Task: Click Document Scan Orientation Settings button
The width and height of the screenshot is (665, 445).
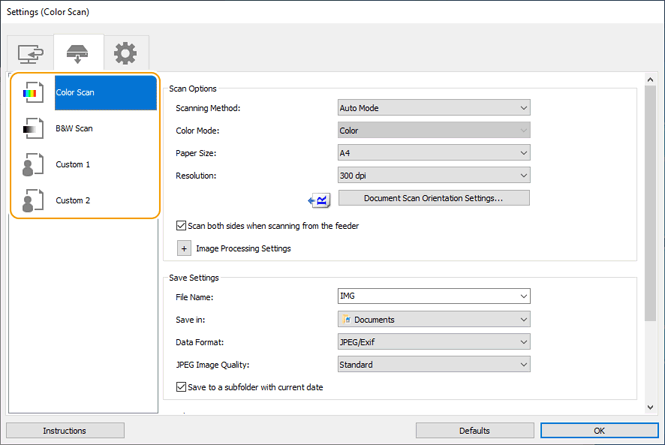Action: (433, 198)
